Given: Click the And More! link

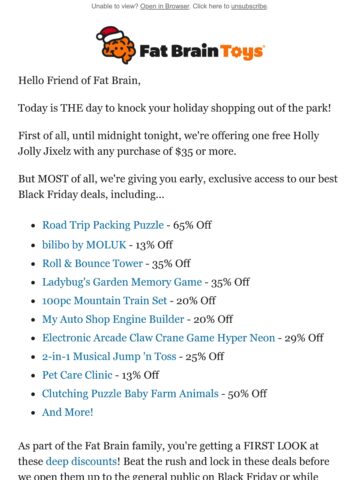Looking at the screenshot, I should coord(68,412).
